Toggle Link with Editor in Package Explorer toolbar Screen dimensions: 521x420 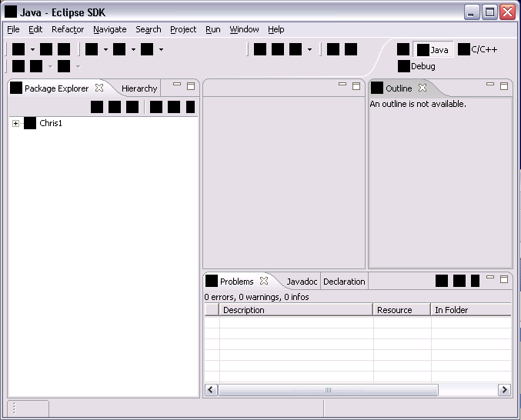pyautogui.click(x=174, y=107)
